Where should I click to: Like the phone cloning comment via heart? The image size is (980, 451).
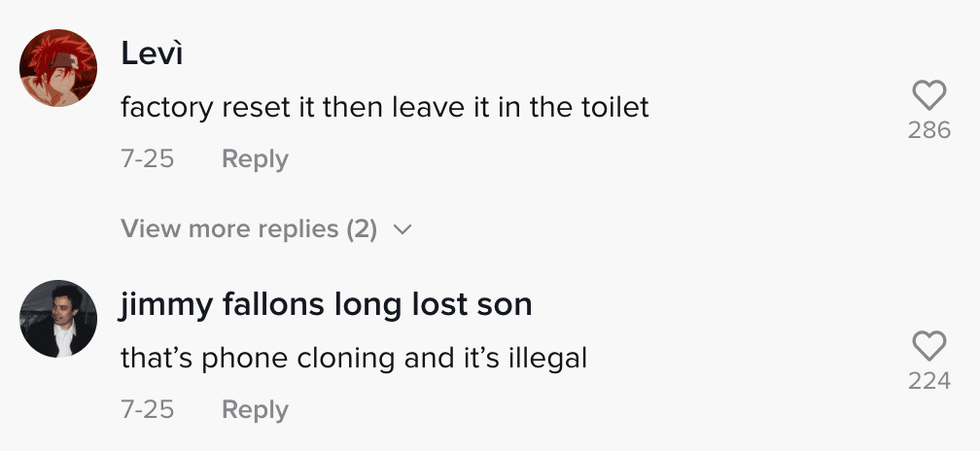[928, 346]
